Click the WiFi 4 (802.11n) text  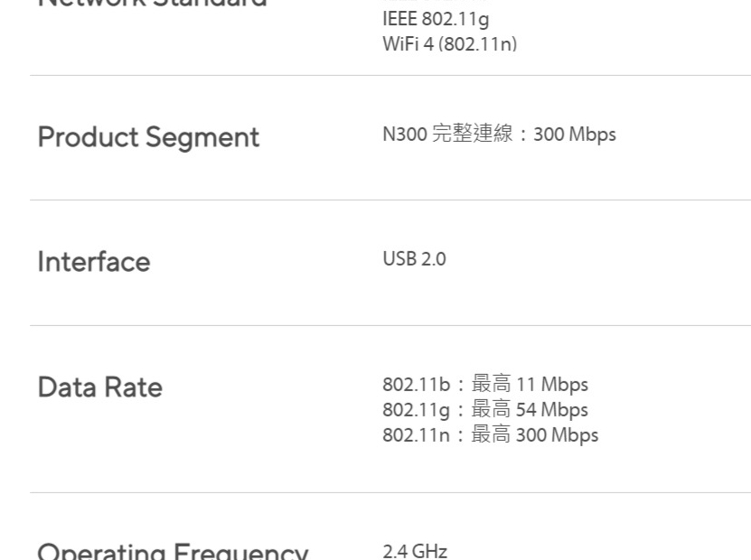click(450, 44)
